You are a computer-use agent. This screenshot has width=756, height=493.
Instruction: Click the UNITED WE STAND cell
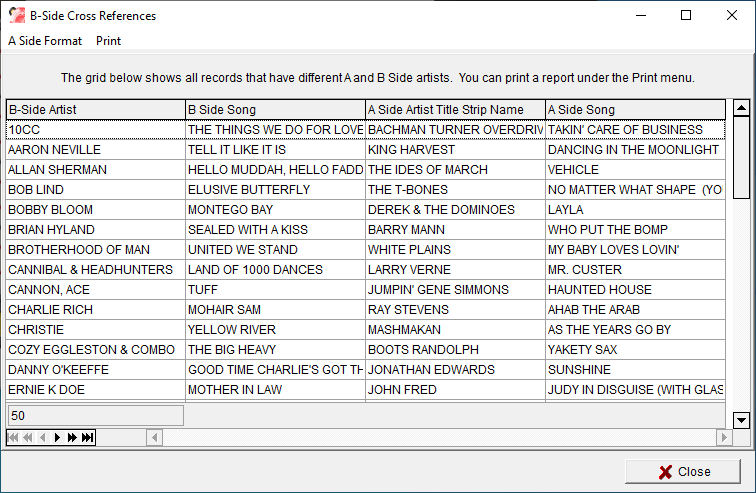pyautogui.click(x=275, y=250)
